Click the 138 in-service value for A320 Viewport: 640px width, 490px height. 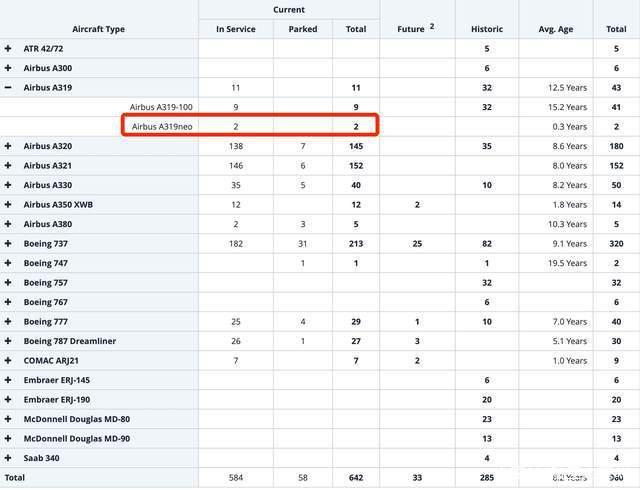pos(236,146)
